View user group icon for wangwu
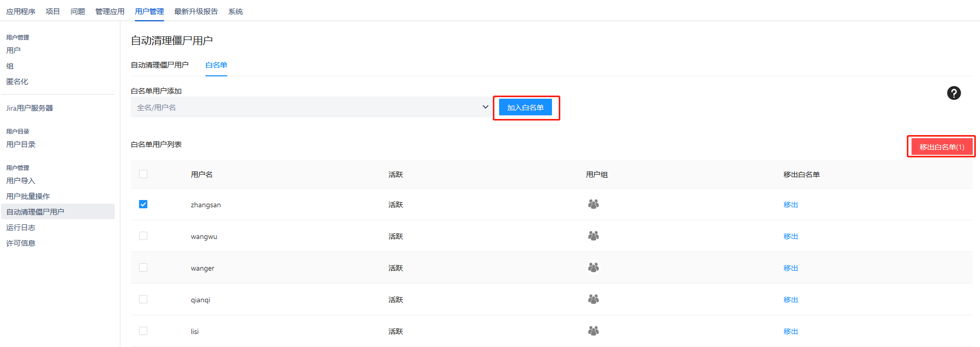 (x=593, y=236)
